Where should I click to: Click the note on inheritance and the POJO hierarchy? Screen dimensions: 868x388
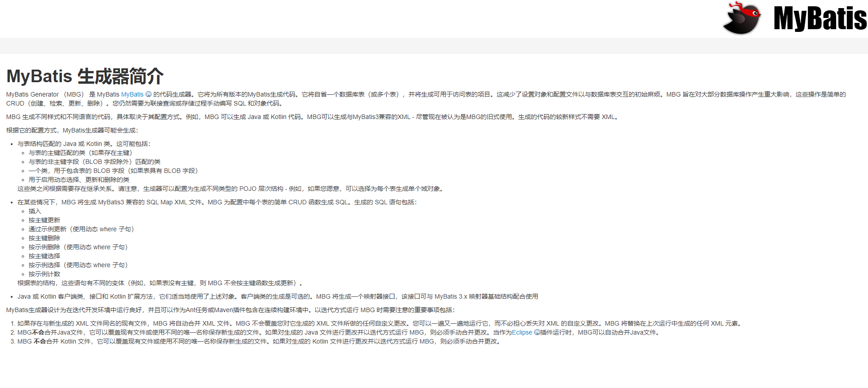pyautogui.click(x=232, y=189)
